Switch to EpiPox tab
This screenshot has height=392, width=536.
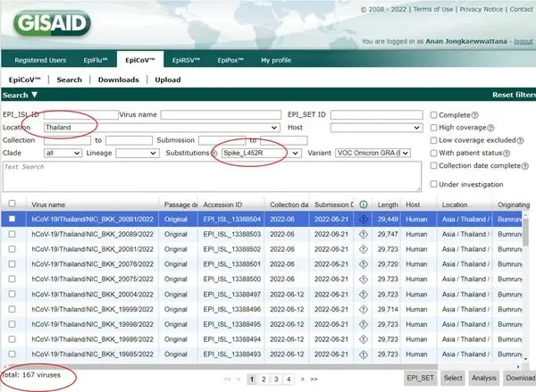click(230, 60)
